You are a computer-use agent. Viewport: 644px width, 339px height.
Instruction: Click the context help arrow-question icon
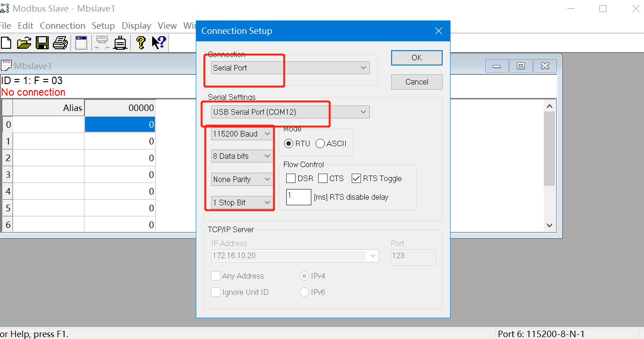[159, 43]
